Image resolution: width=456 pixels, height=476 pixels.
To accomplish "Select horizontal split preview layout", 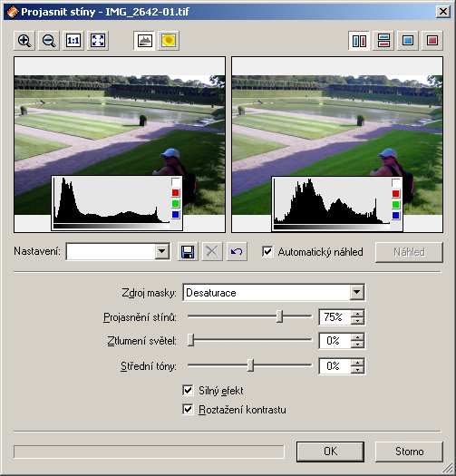I will (383, 41).
